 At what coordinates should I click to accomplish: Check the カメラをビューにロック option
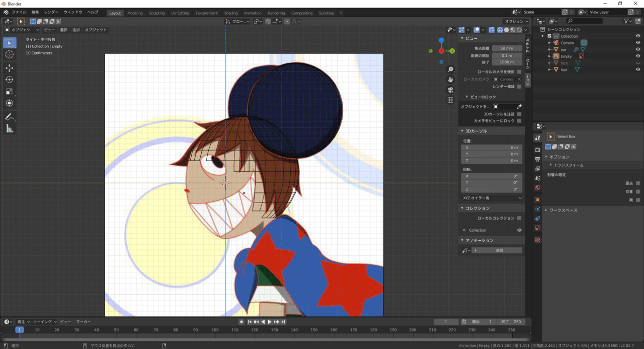(x=519, y=121)
